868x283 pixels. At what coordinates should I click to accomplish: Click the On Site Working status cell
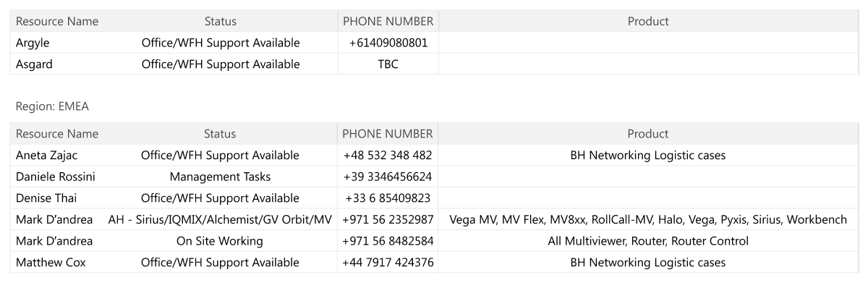tap(221, 240)
